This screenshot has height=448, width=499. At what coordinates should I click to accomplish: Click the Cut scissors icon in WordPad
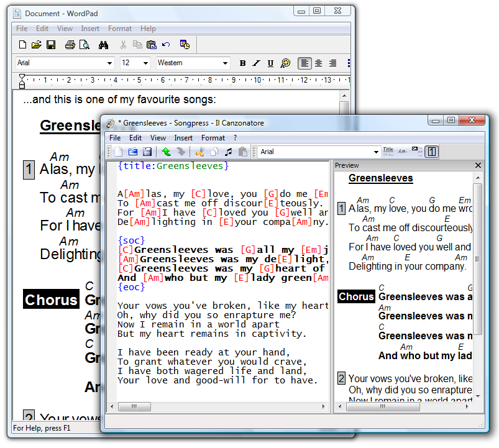[123, 45]
